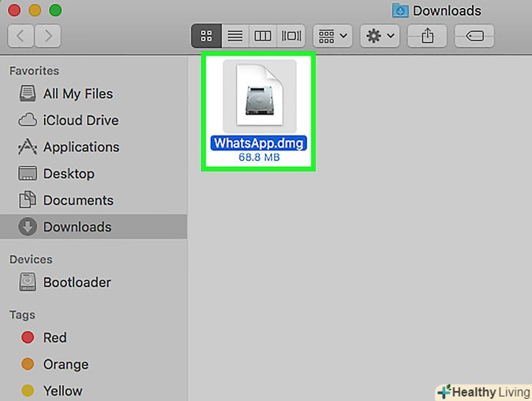
Task: Select Downloads in sidebar
Action: 94,226
